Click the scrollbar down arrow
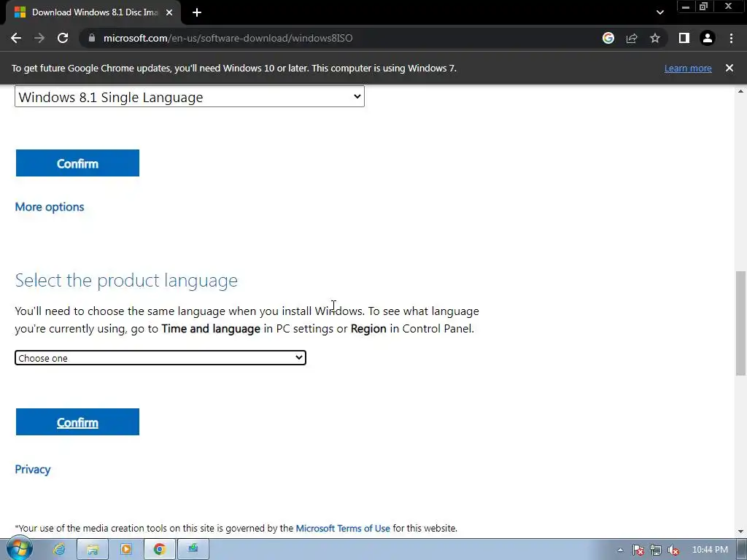 [741, 532]
